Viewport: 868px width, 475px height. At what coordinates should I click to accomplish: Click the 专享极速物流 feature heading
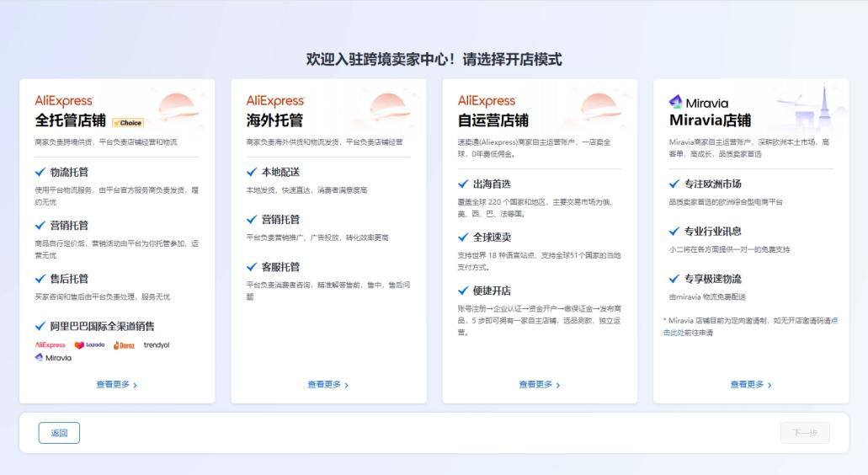(713, 279)
